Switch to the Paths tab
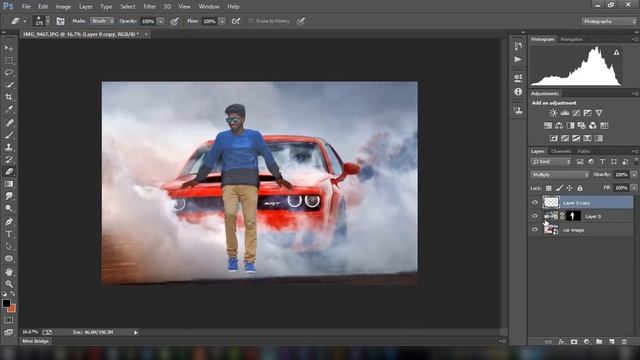Image resolution: width=640 pixels, height=360 pixels. (x=584, y=151)
